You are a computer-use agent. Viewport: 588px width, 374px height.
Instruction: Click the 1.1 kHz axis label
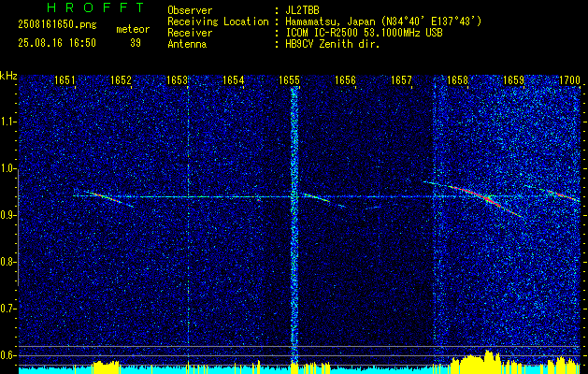click(x=7, y=122)
